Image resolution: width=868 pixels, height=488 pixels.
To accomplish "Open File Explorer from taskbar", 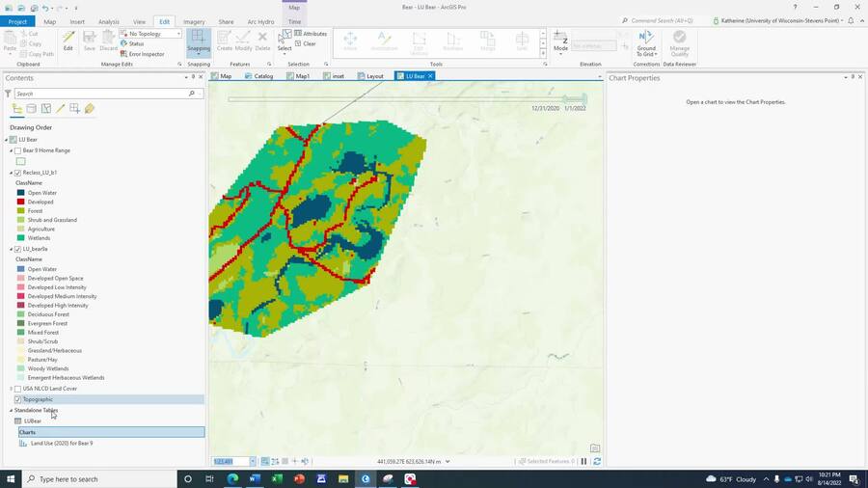I will (343, 478).
